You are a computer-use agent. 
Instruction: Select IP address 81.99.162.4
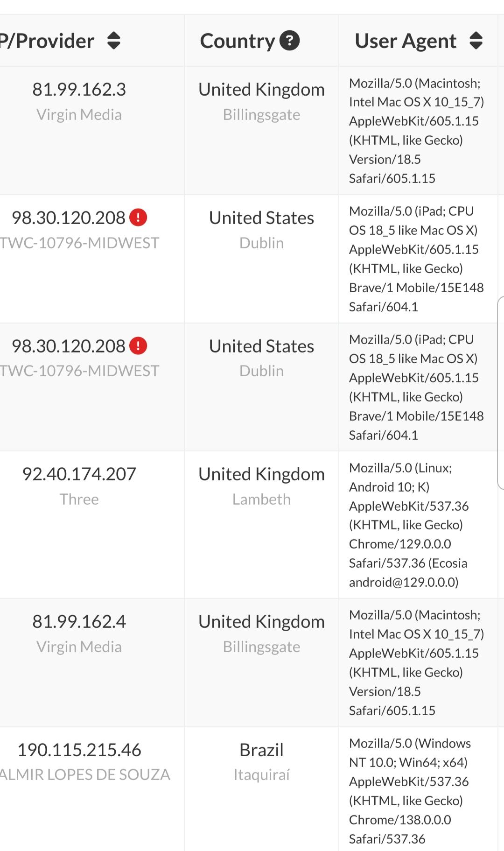point(79,621)
